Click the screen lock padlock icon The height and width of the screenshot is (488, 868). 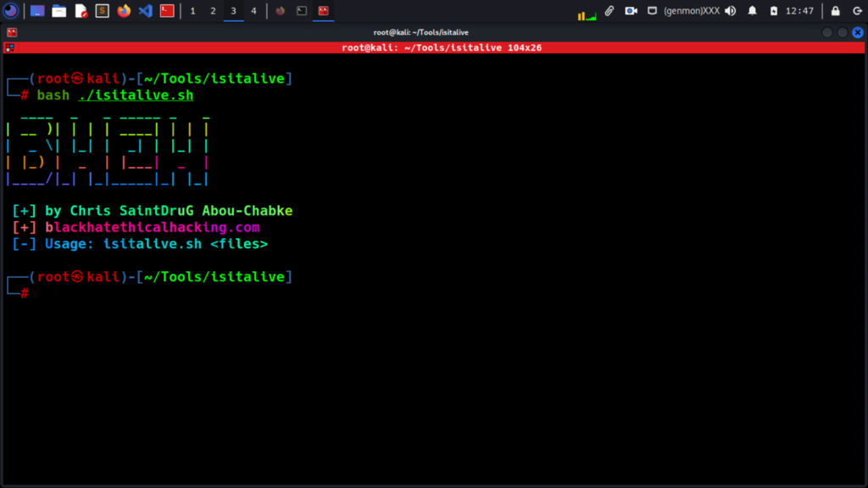[836, 11]
